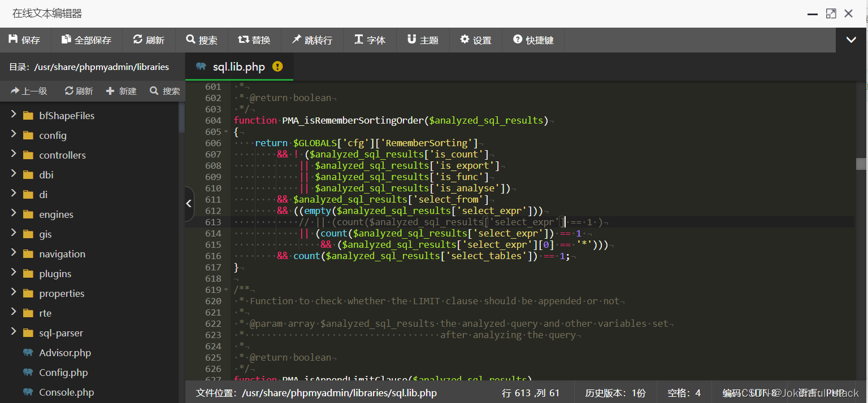Screen dimensions: 868x403
Task: Open the replace tool 替换
Action: click(255, 40)
